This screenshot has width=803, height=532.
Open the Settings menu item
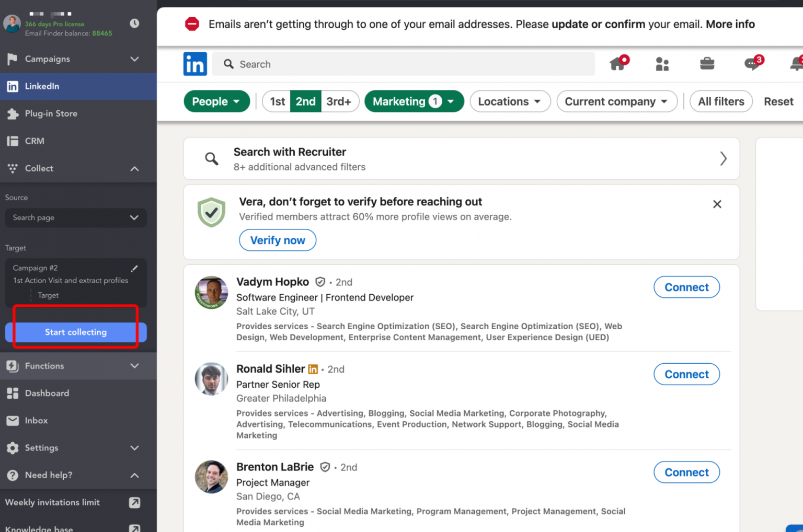(x=42, y=448)
